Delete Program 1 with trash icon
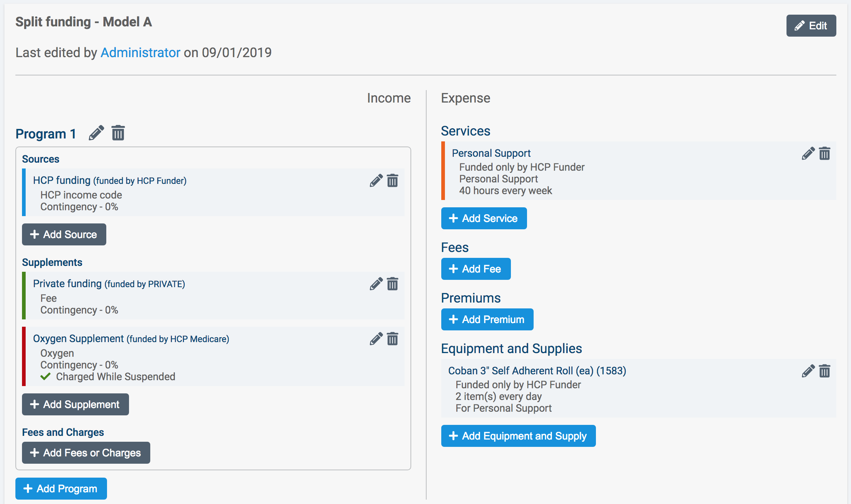Screen dimensions: 851x504 pos(118,133)
